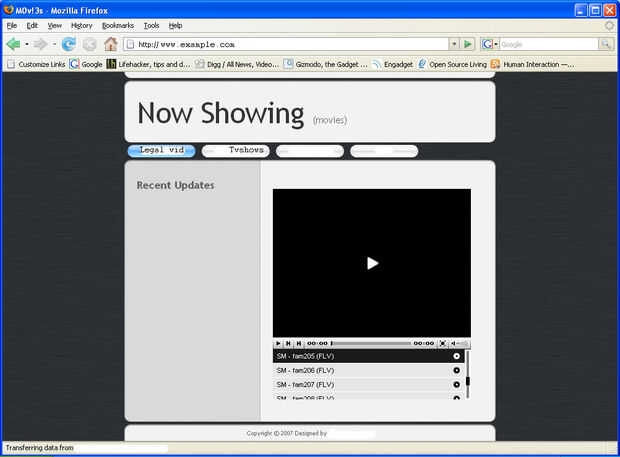Open the Gizmodo bookmark
Image resolution: width=620 pixels, height=457 pixels.
[x=326, y=64]
